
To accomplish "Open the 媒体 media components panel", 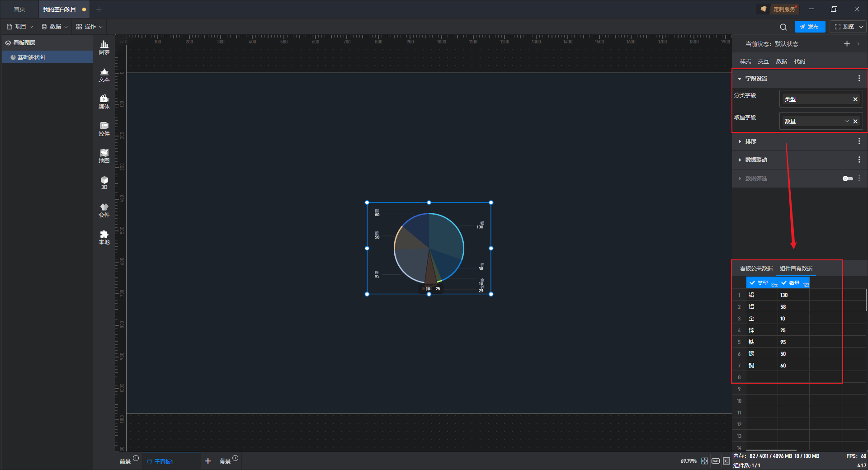I will click(x=104, y=102).
